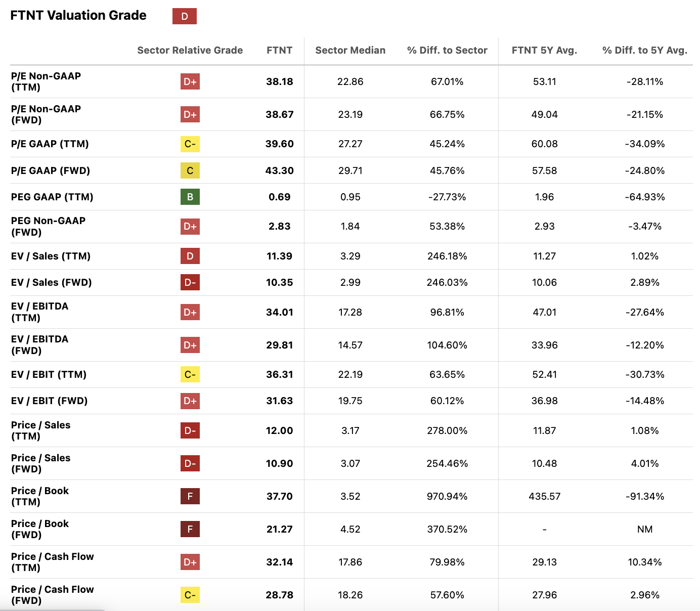Click the Sector Relative Grade column header
Screen dimensions: 700x611
[190, 50]
